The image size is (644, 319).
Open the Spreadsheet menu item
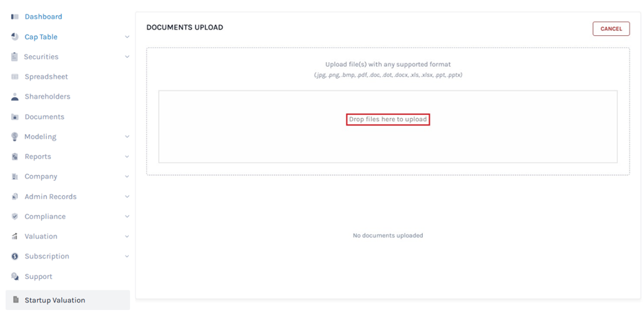point(46,76)
